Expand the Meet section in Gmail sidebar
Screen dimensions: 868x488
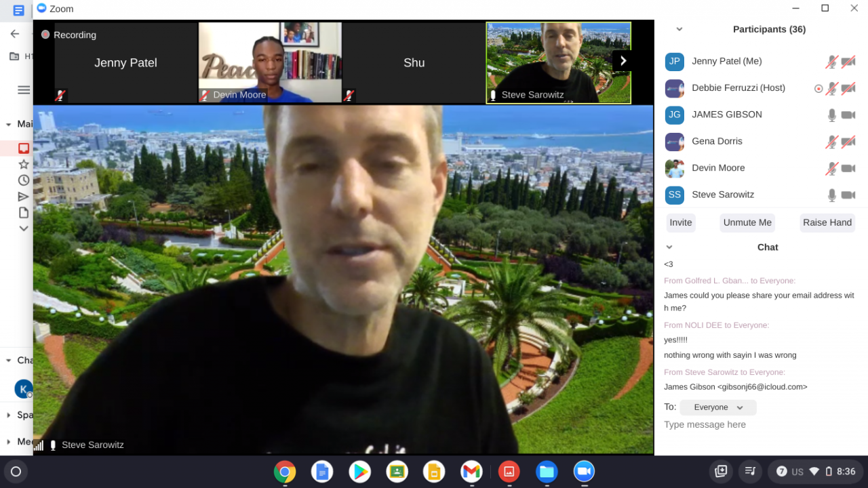9,441
